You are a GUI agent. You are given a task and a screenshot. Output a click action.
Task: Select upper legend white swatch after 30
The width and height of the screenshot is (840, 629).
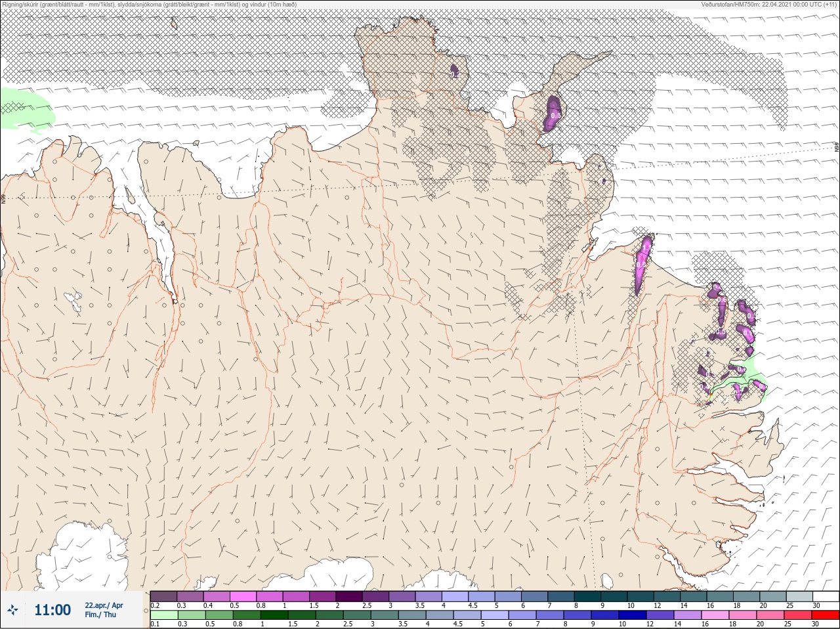[827, 596]
